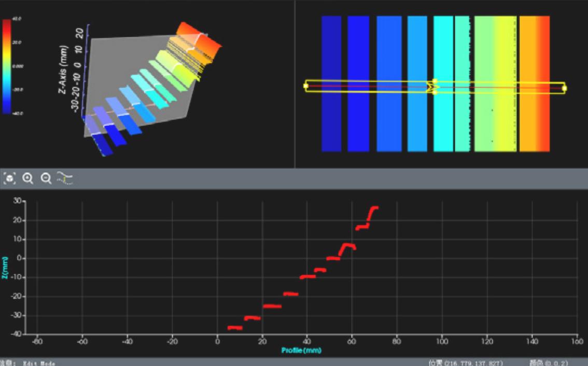The width and height of the screenshot is (588, 366).
Task: Click the left endpoint handle of profile line
Action: (306, 86)
